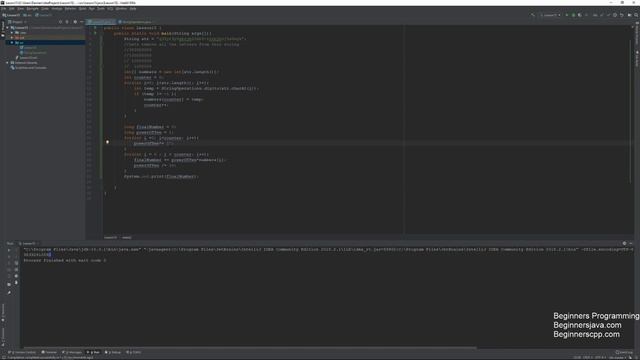Expand the .idea folder node
Viewport: 640px width, 360px height.
12,33
